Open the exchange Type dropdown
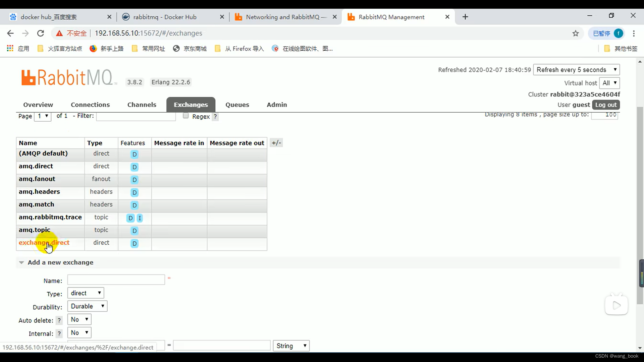This screenshot has height=362, width=644. tap(86, 293)
